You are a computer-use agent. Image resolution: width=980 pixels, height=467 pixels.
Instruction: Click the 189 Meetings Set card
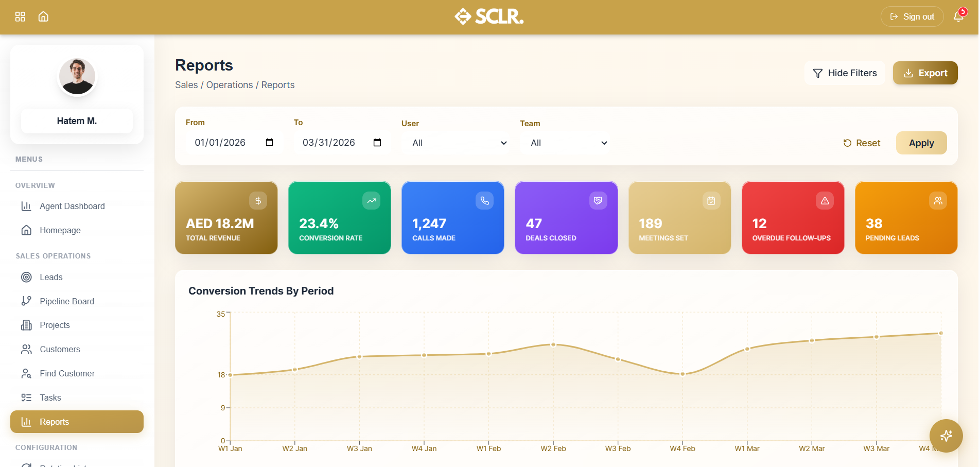pyautogui.click(x=680, y=217)
